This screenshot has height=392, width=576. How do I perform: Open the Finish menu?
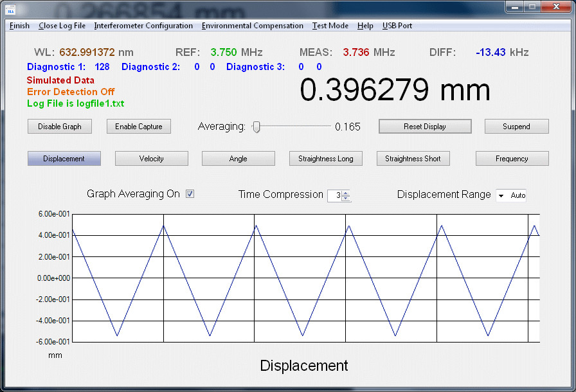click(x=19, y=26)
